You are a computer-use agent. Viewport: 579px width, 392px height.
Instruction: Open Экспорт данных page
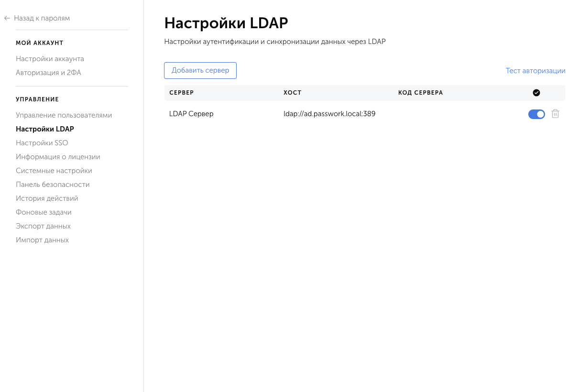tap(44, 226)
